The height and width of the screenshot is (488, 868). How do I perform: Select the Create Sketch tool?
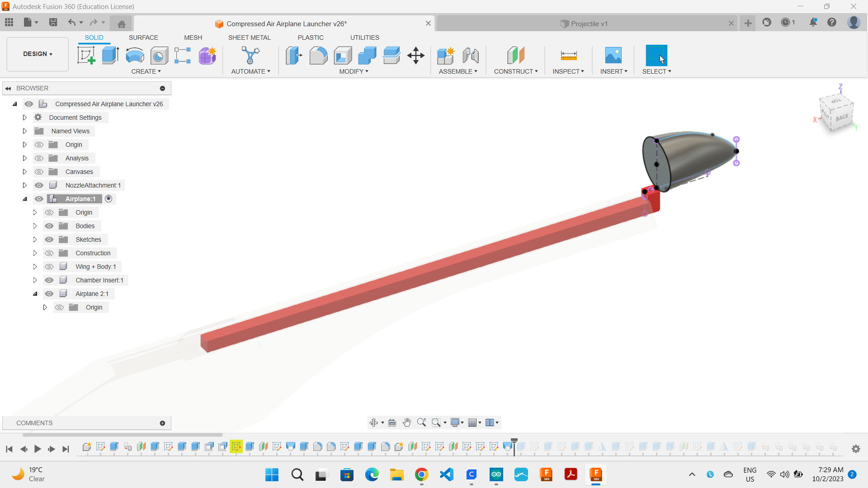pyautogui.click(x=86, y=56)
